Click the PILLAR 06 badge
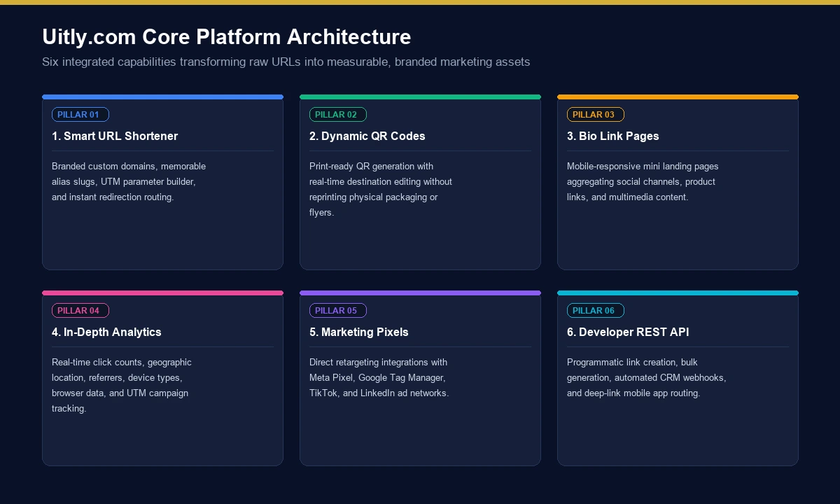Image resolution: width=840 pixels, height=504 pixels. point(596,311)
